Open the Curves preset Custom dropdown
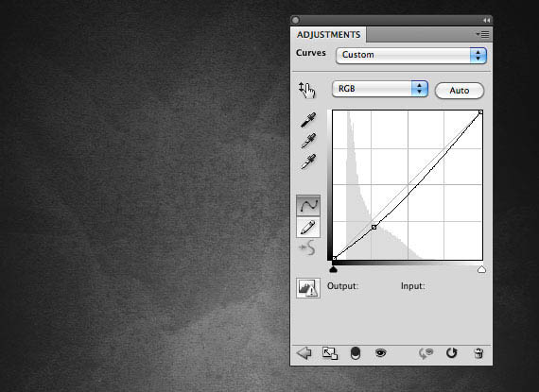The image size is (539, 392). click(411, 56)
